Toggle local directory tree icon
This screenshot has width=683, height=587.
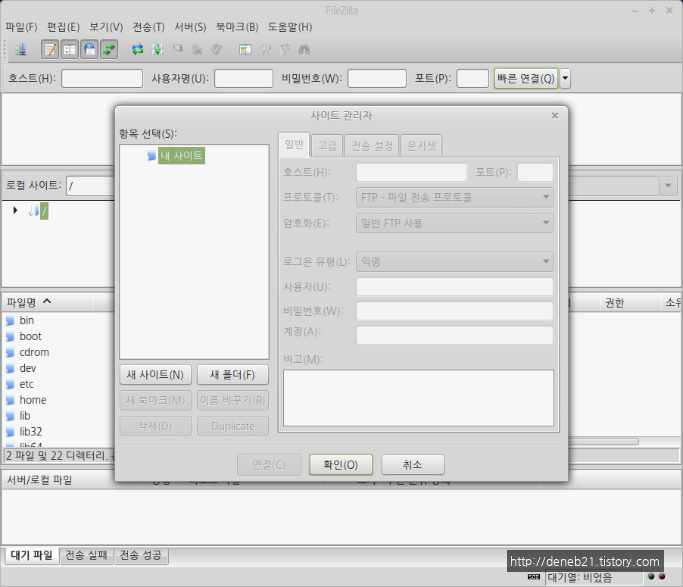point(70,49)
